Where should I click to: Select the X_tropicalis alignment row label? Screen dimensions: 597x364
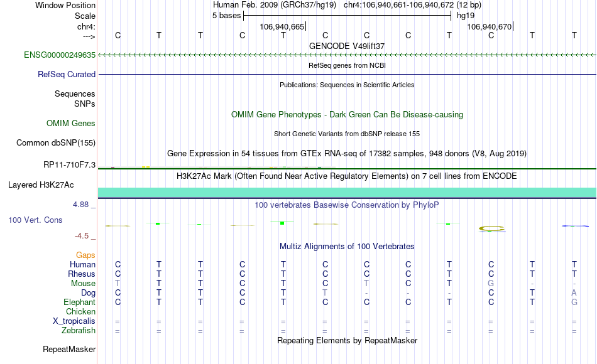[x=74, y=321]
